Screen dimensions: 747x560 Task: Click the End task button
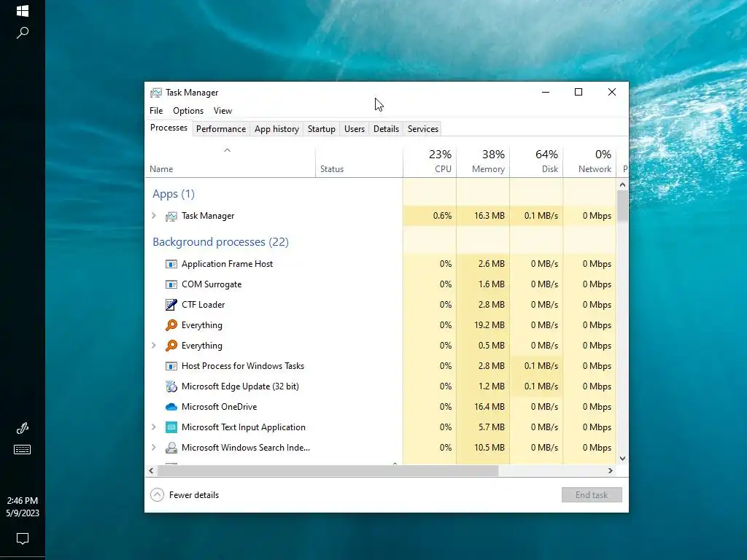point(592,495)
